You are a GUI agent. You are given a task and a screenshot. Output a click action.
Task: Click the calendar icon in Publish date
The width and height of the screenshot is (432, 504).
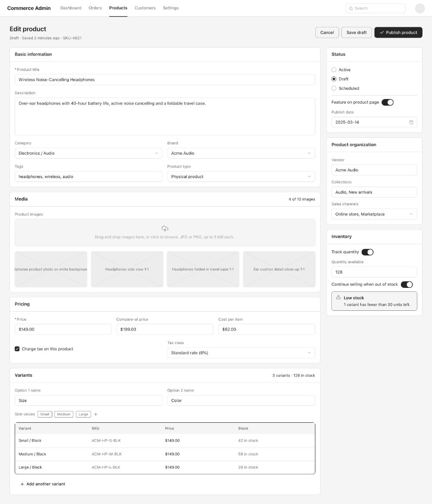pyautogui.click(x=411, y=122)
